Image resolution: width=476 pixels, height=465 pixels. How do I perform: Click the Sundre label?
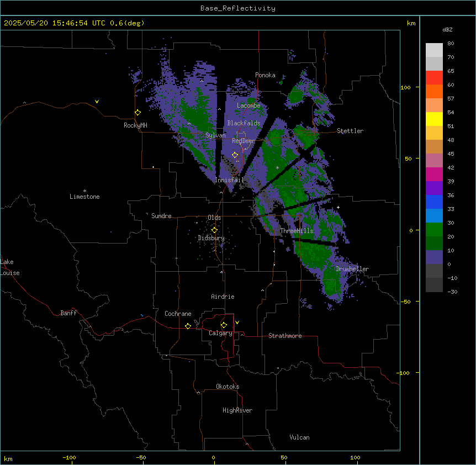tap(161, 216)
